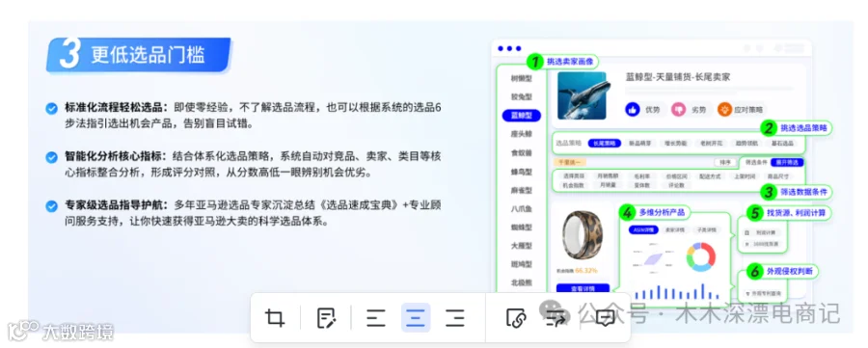Add a comment on the image
The height and width of the screenshot is (348, 868).
tap(605, 318)
